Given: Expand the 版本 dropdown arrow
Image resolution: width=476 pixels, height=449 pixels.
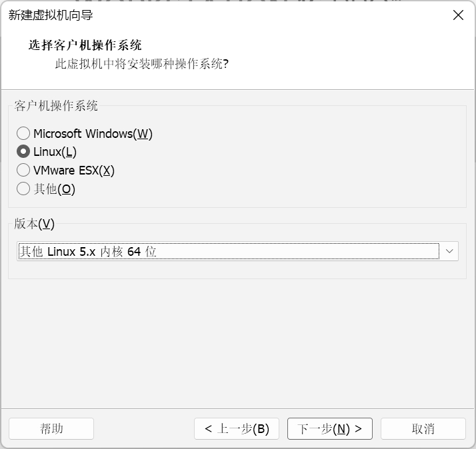Looking at the screenshot, I should pyautogui.click(x=449, y=251).
